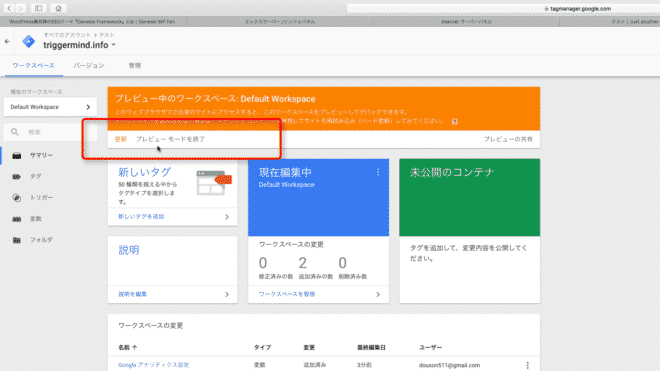Open the row options menu for douson511 entry
This screenshot has height=371, width=660.
(x=527, y=365)
